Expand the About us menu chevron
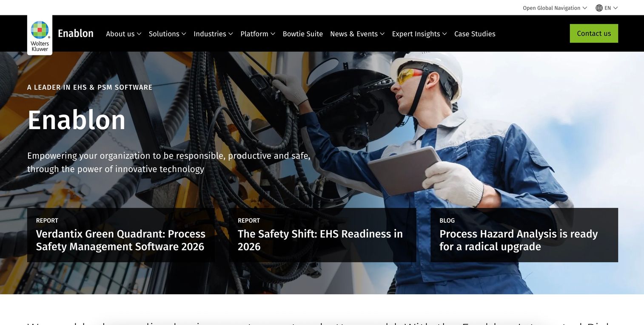Viewport: 644px width, 325px height. [139, 34]
